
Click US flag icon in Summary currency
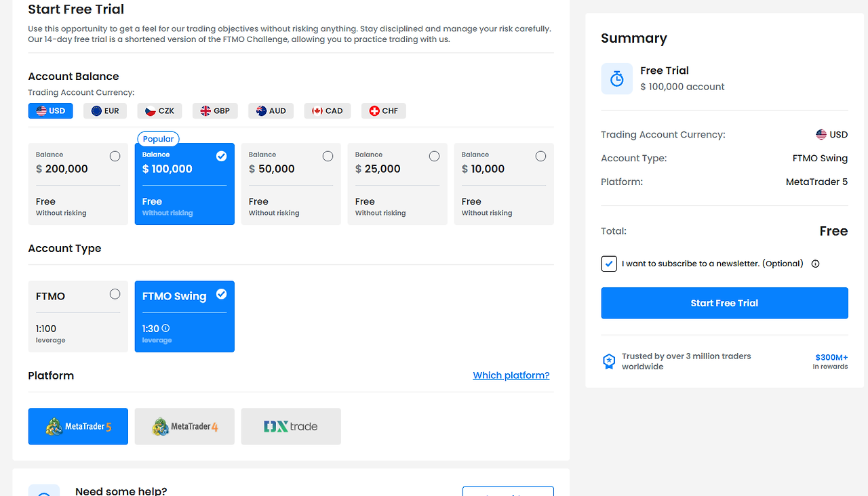(x=821, y=134)
